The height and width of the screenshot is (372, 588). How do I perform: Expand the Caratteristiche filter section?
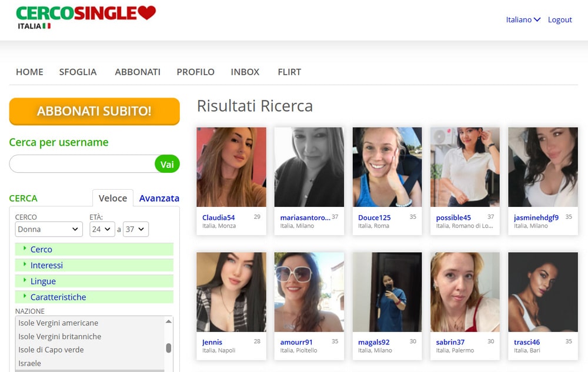click(94, 297)
